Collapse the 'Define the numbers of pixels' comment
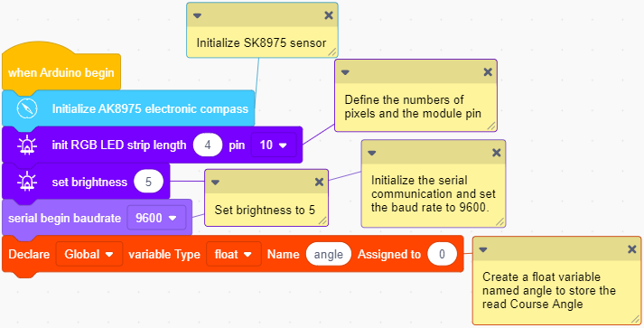The width and height of the screenshot is (644, 328). tap(345, 72)
